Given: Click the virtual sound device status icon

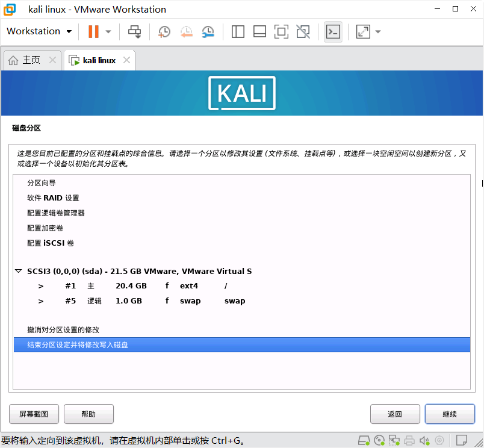Looking at the screenshot, I should (425, 440).
